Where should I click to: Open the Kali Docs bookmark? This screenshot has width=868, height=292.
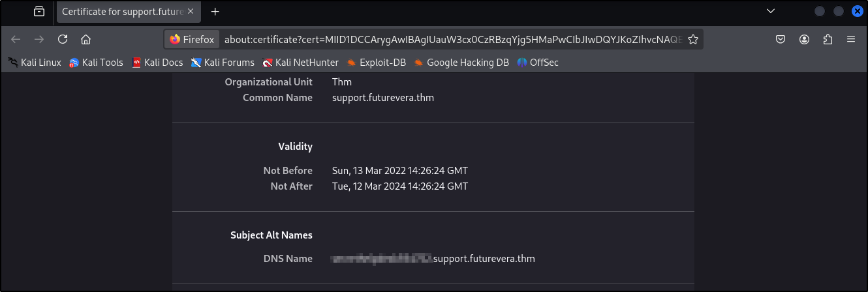coord(157,63)
